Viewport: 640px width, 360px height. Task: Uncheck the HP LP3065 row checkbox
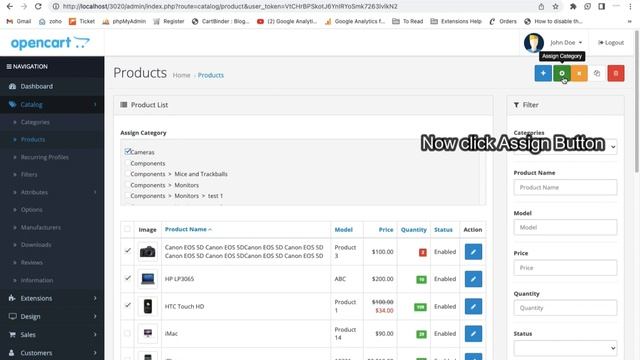127,278
